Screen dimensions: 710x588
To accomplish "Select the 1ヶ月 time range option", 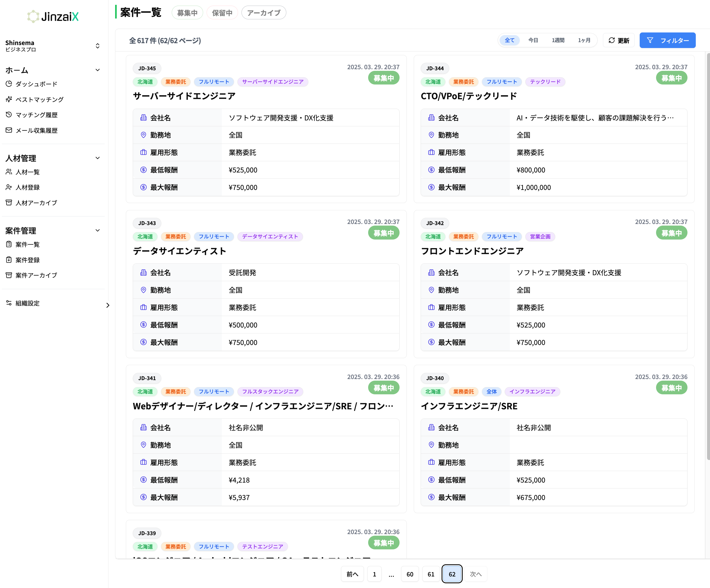I will [x=584, y=40].
